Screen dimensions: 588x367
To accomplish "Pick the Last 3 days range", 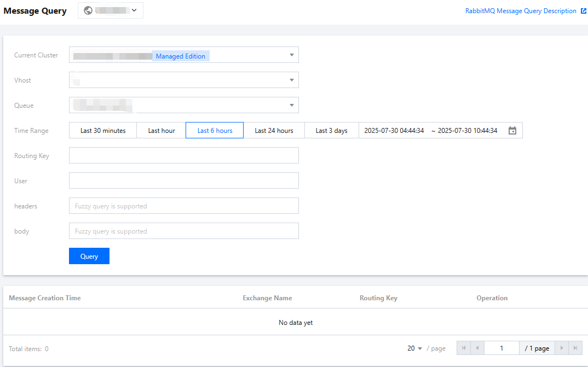I will coord(331,131).
